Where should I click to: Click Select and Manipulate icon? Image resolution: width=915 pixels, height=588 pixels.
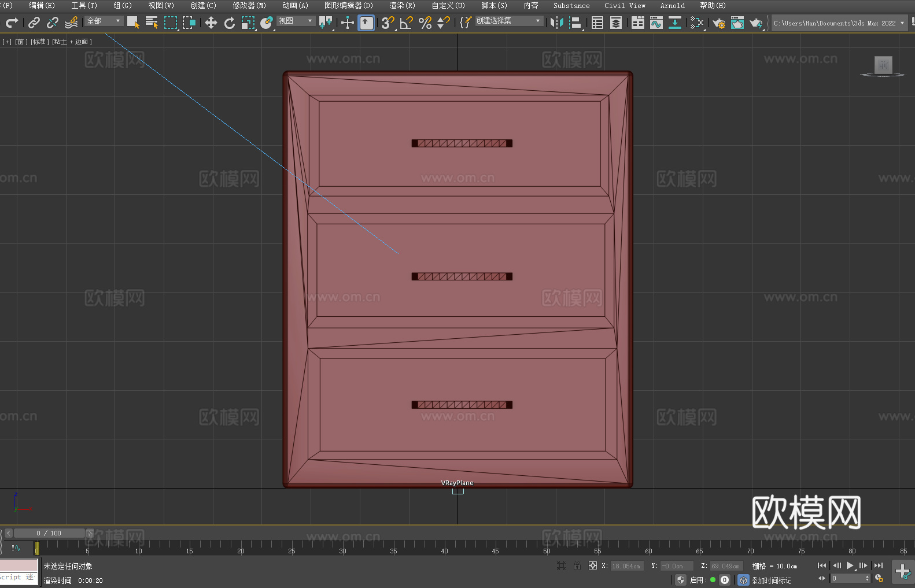(348, 23)
